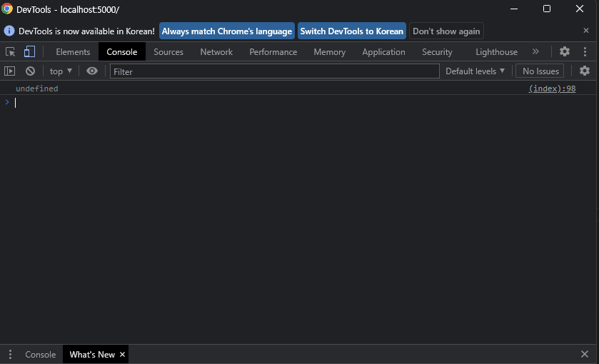Maximize the DevTools window
The height and width of the screenshot is (364, 599).
(547, 9)
